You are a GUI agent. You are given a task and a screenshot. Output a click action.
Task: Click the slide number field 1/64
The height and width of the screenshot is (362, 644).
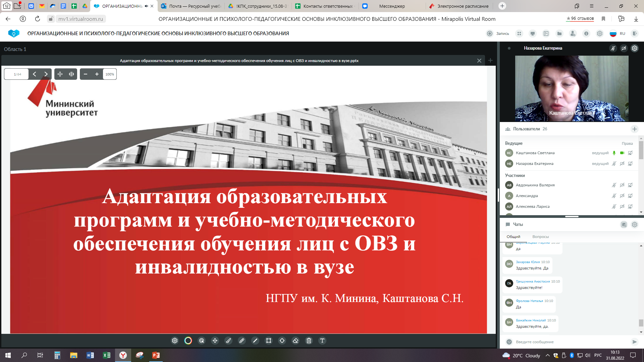click(16, 74)
